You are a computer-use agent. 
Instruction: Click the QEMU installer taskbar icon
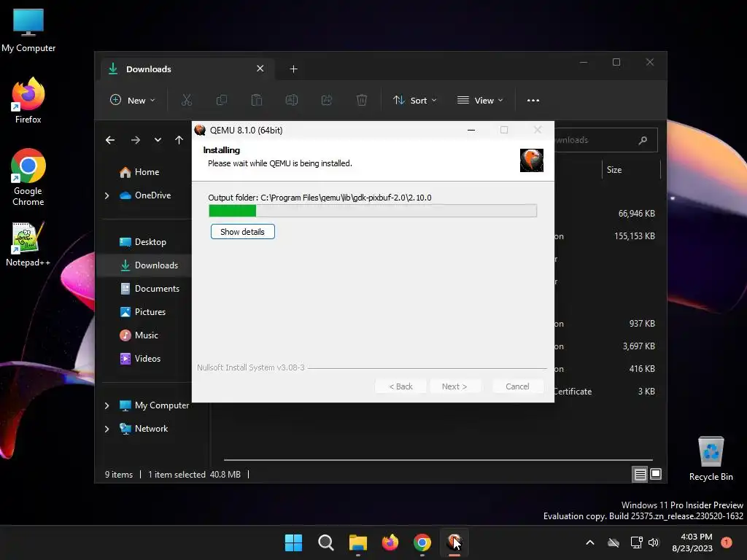(454, 542)
